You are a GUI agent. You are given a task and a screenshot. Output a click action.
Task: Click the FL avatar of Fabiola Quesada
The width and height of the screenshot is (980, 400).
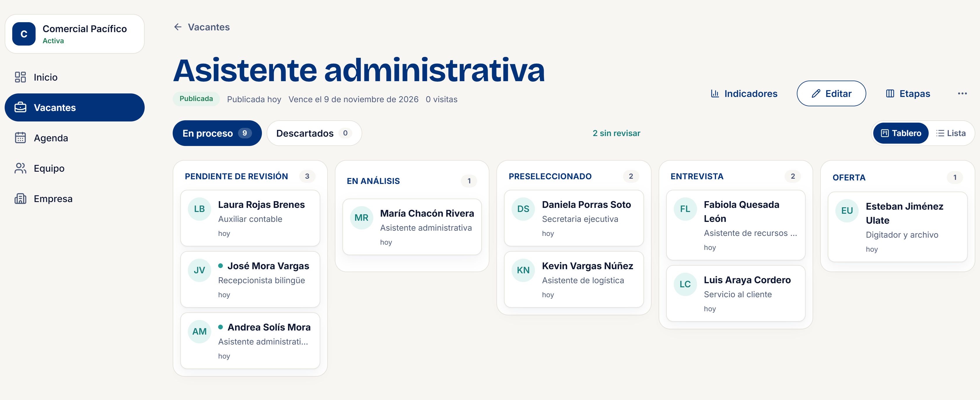click(685, 209)
